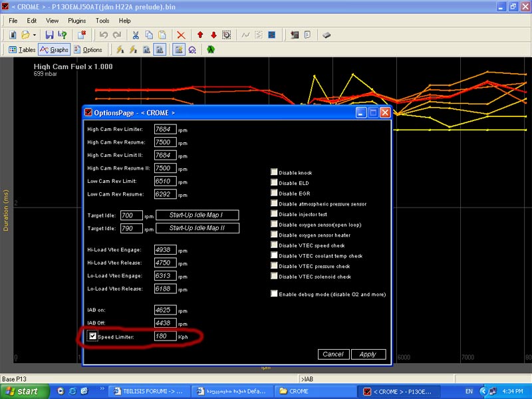This screenshot has width=532, height=399.
Task: Click the first ignition map icon
Action: pos(146,50)
